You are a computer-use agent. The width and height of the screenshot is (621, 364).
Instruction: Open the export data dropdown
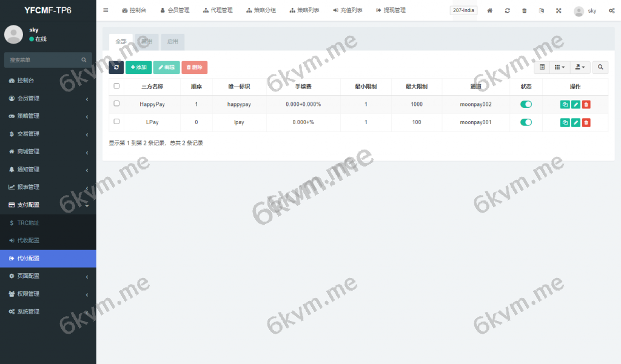pyautogui.click(x=580, y=67)
